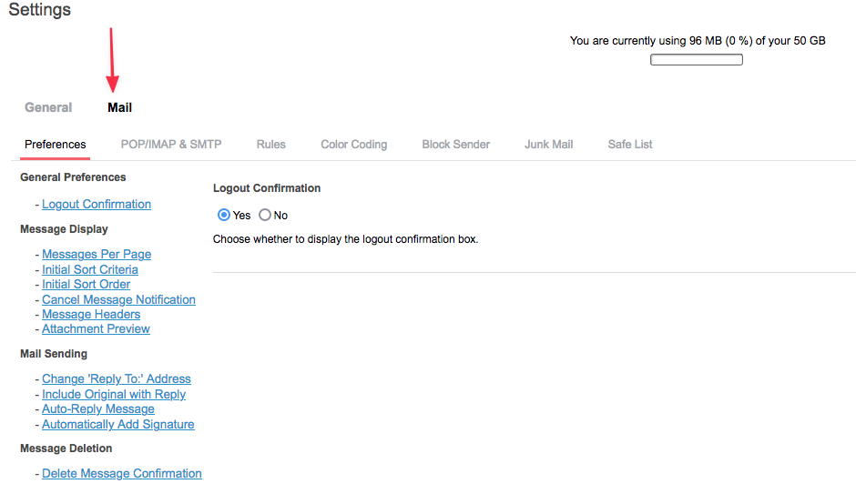Open Cancel Message Notification setting

click(x=118, y=299)
